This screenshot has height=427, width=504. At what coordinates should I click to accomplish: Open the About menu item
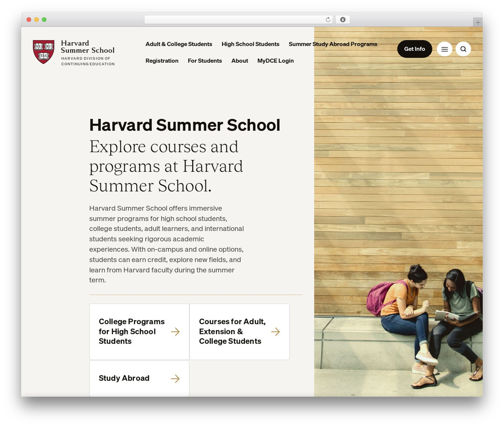click(240, 61)
